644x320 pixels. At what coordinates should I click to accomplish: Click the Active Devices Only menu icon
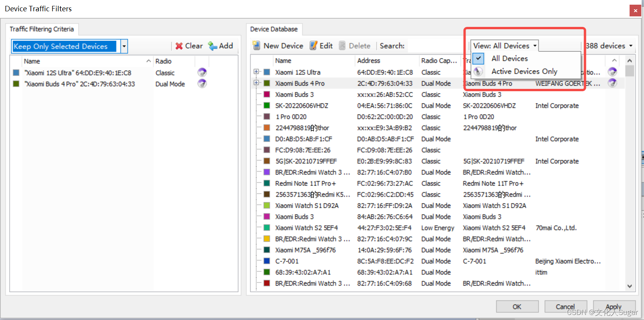478,71
